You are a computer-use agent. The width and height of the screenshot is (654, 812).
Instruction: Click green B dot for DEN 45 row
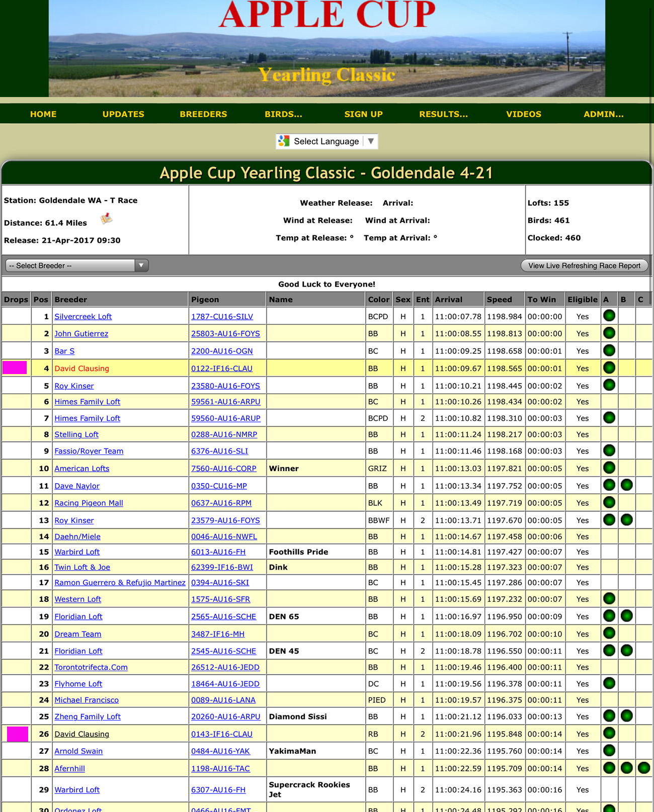tap(626, 651)
